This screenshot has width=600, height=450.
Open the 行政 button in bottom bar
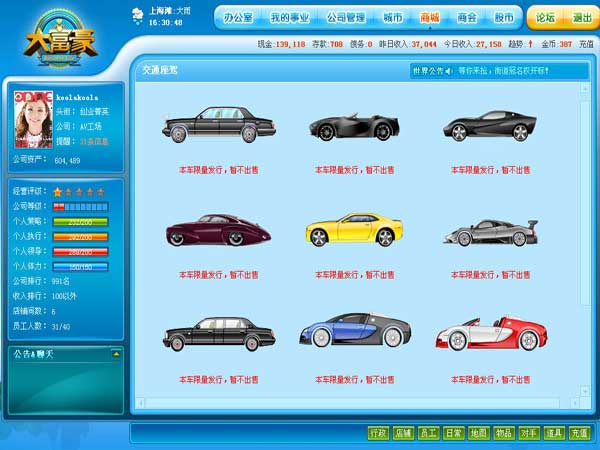coord(378,433)
